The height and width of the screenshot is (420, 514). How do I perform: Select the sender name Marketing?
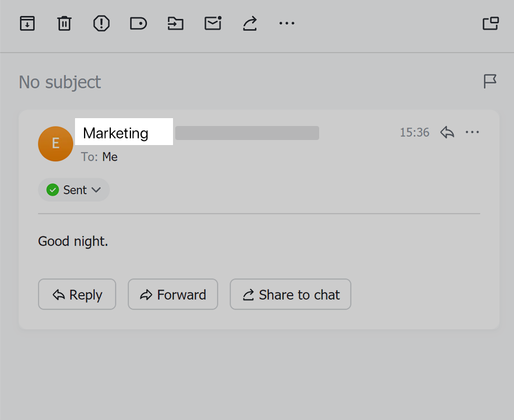(x=115, y=133)
